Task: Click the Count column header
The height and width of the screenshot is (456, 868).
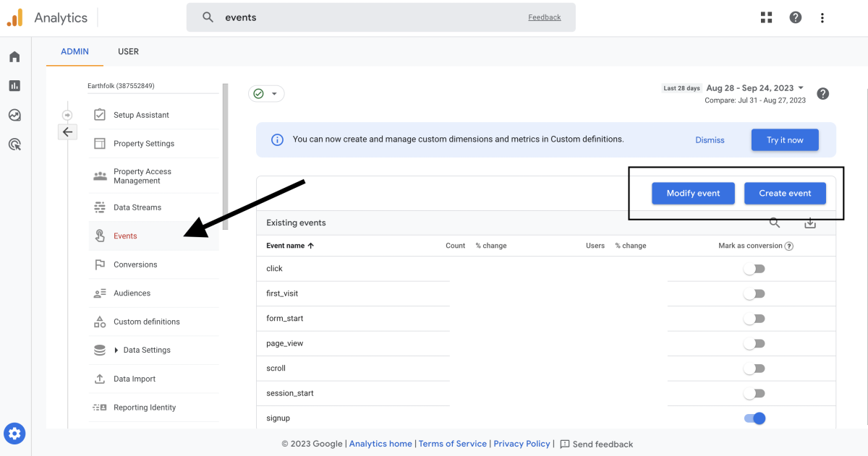Action: (x=455, y=246)
